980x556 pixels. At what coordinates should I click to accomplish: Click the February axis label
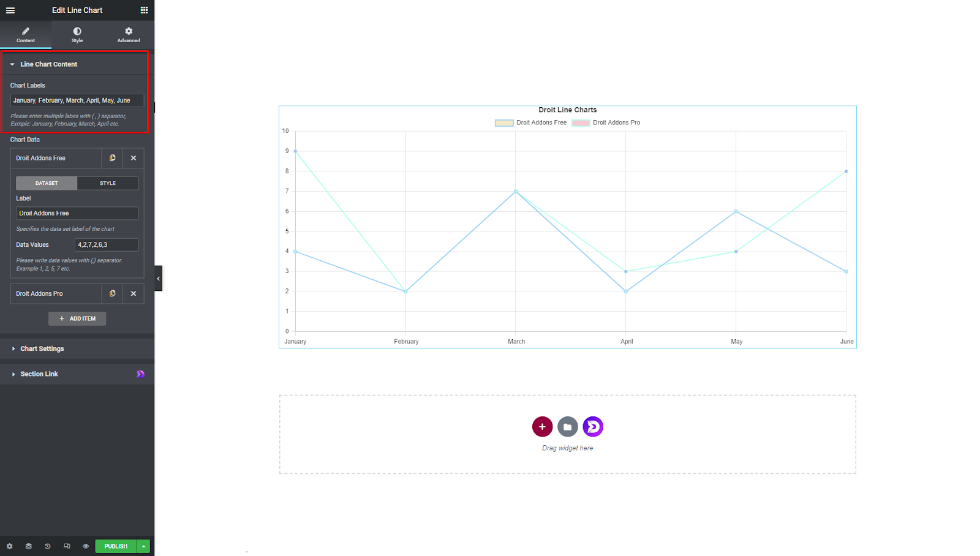click(x=406, y=342)
